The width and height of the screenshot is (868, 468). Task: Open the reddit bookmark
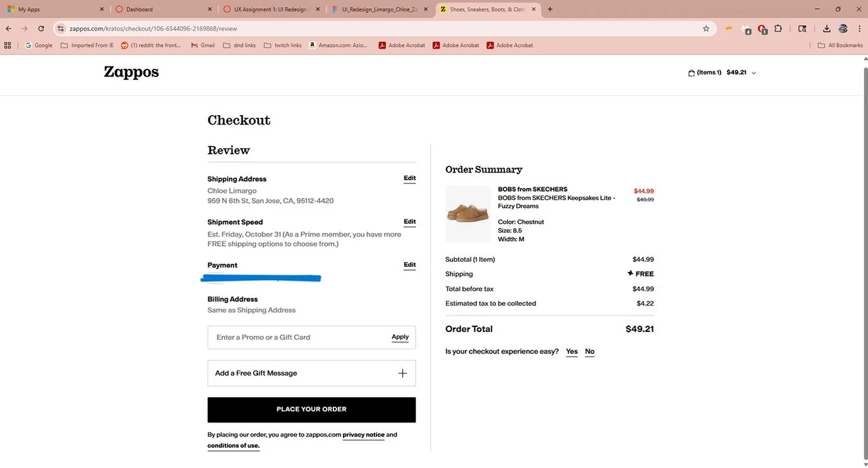(x=151, y=45)
